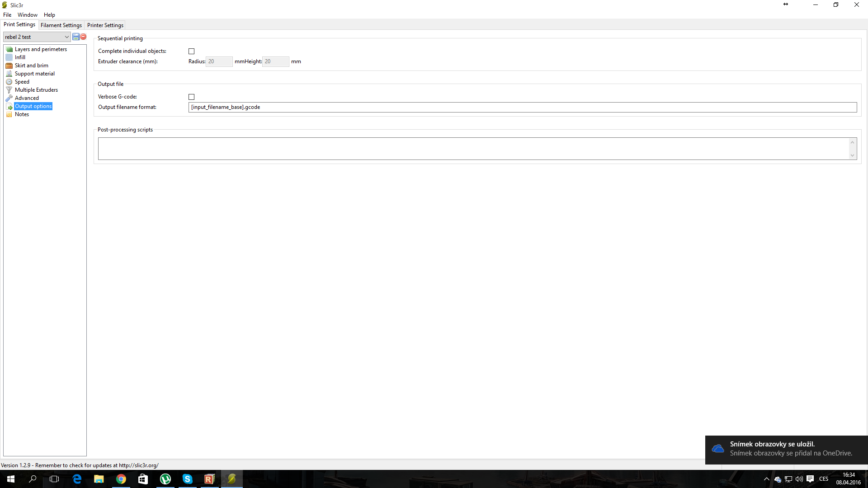Viewport: 868px width, 488px height.
Task: Enable Complete individual objects checkbox
Action: (x=191, y=51)
